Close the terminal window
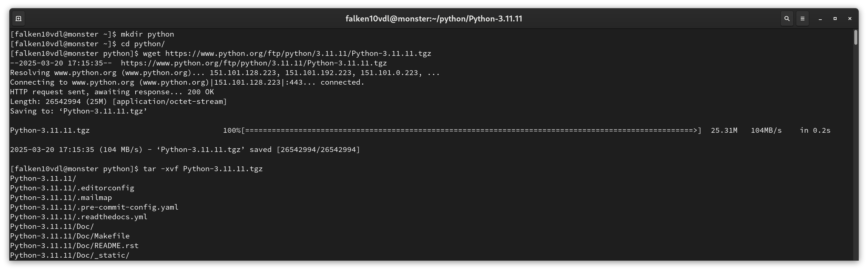 click(850, 18)
